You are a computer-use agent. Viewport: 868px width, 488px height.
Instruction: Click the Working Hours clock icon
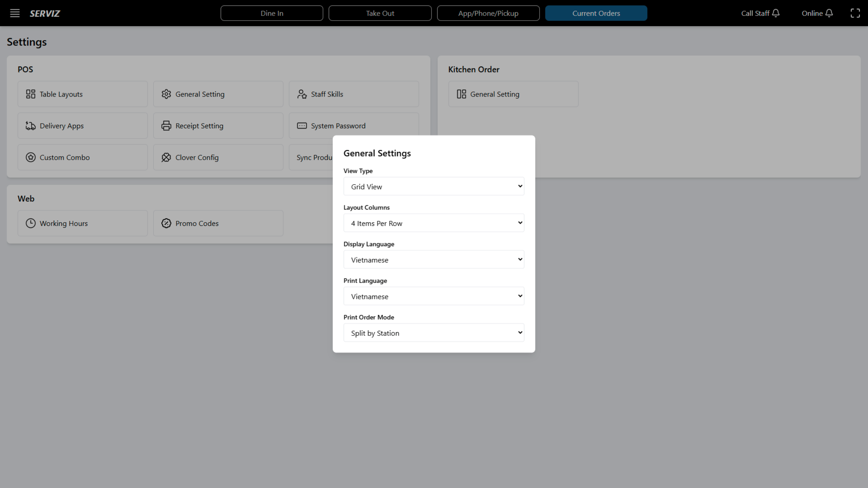tap(31, 223)
